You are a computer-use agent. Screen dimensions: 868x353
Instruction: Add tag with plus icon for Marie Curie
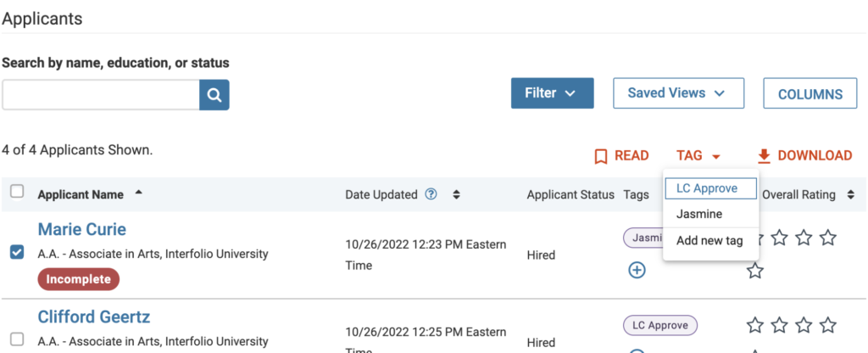pyautogui.click(x=637, y=270)
